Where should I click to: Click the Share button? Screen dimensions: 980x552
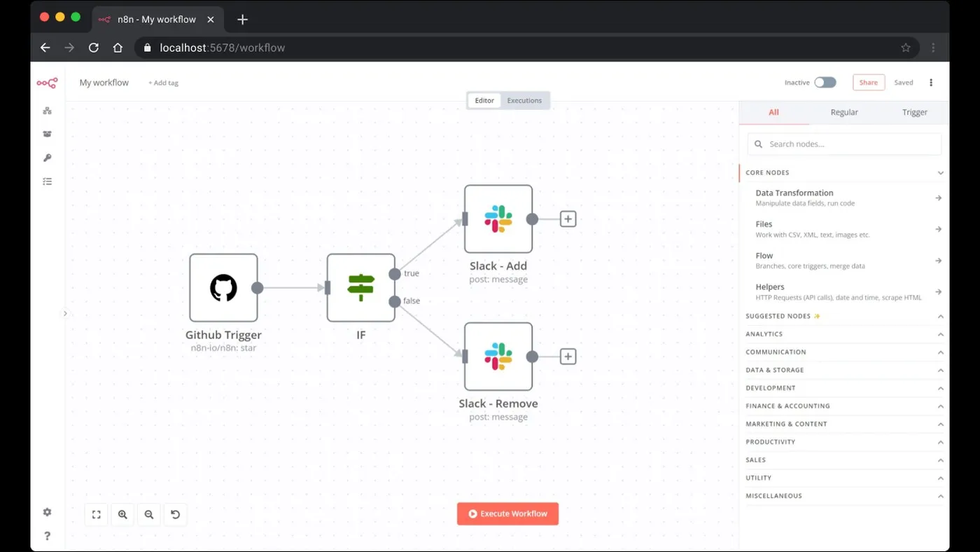(x=869, y=83)
